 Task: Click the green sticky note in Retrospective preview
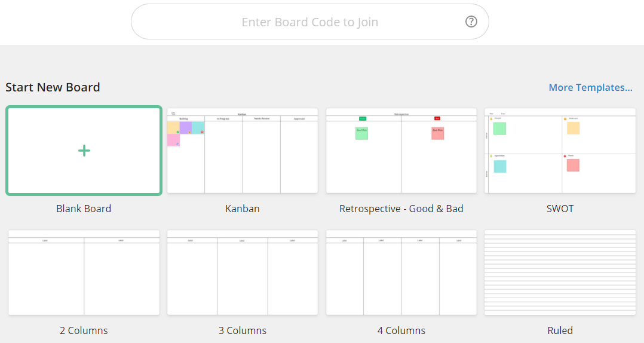(362, 133)
